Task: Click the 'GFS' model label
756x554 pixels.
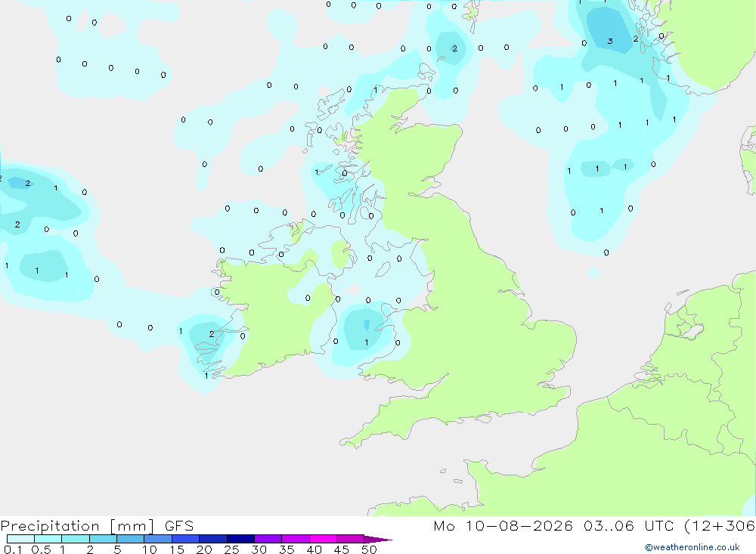Action: tap(179, 526)
